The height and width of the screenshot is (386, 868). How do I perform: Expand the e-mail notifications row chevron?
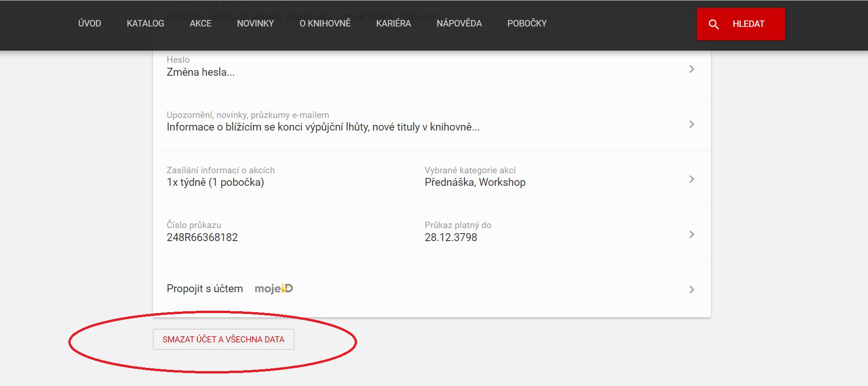click(x=691, y=124)
